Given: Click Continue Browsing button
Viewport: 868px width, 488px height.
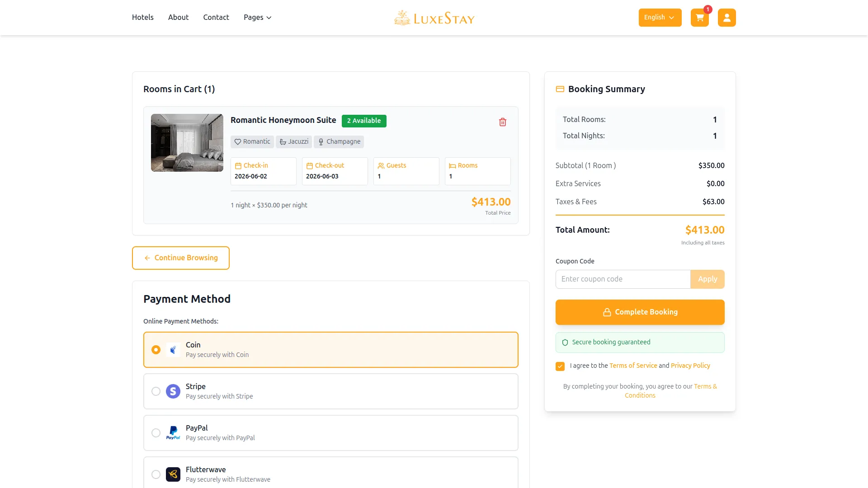Looking at the screenshot, I should (x=181, y=258).
